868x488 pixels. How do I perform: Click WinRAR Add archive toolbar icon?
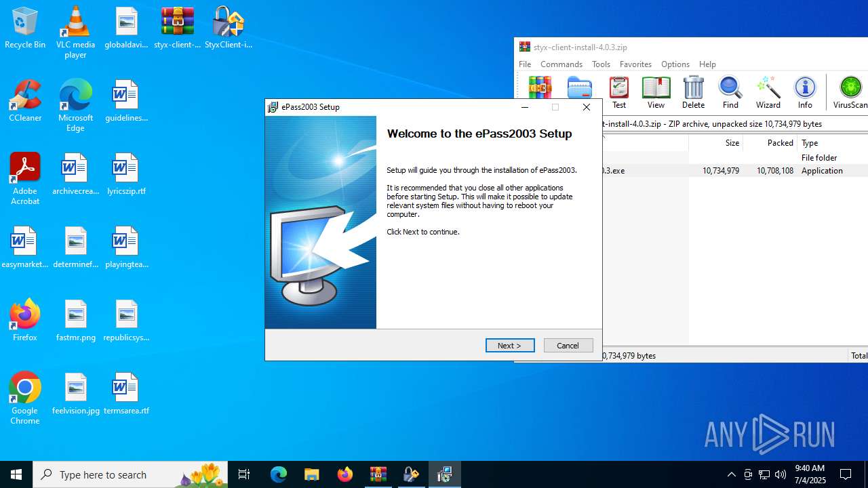point(540,87)
